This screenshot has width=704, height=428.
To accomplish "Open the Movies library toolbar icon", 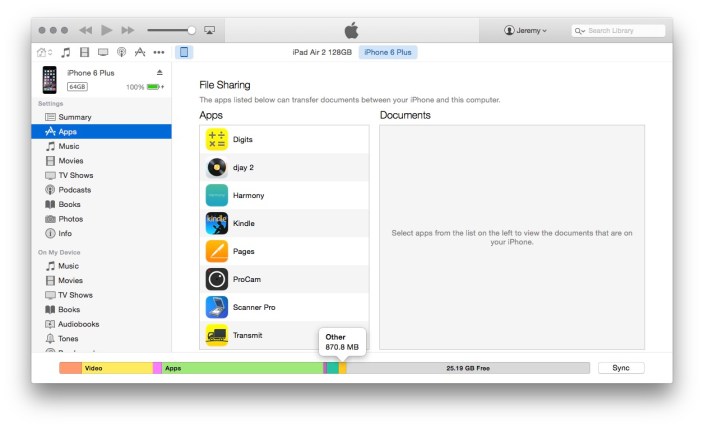I will point(84,52).
